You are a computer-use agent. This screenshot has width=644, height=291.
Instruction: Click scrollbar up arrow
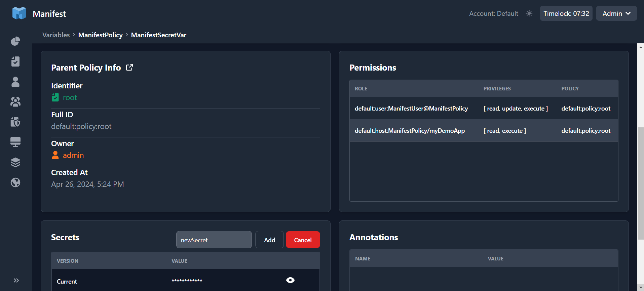coord(641,47)
